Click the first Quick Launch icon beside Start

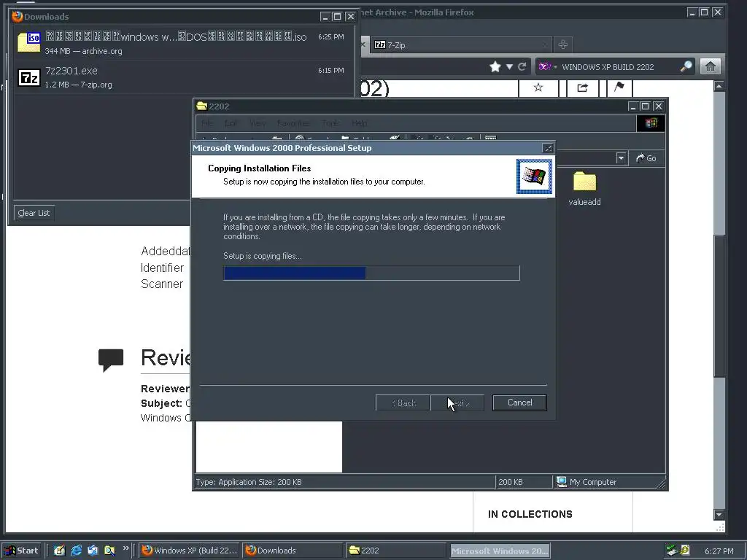[x=59, y=551]
